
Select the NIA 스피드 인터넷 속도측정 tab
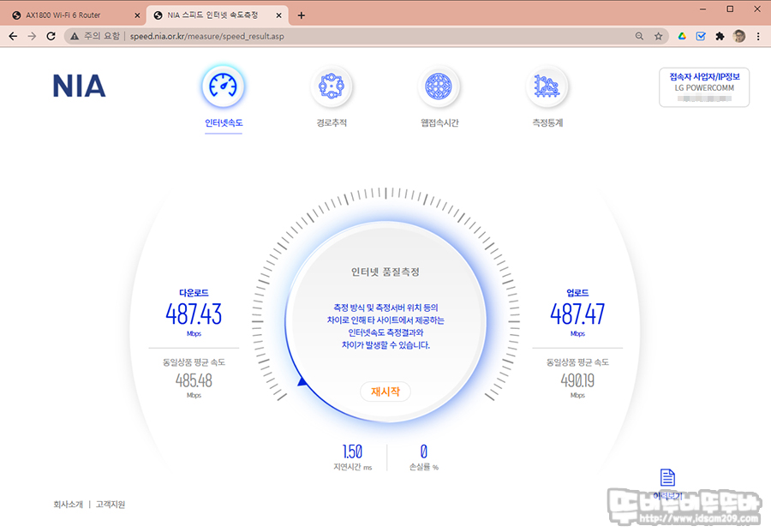[x=218, y=15]
